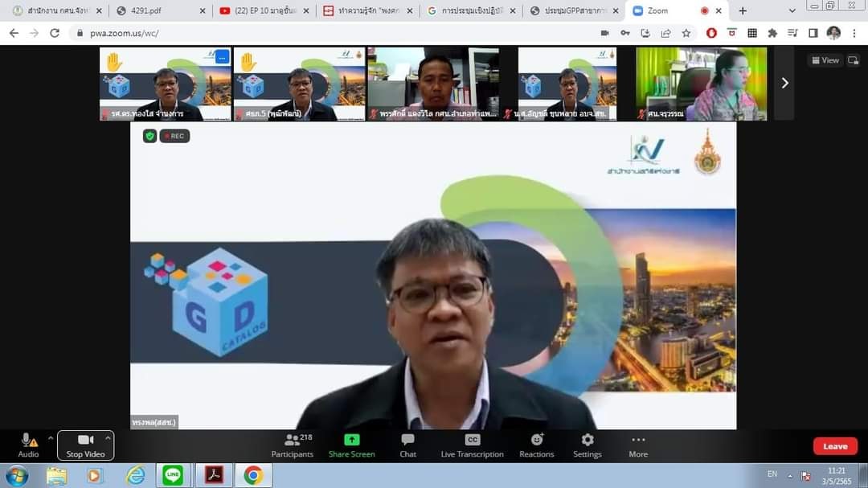Open the Chat panel
This screenshot has width=868, height=488.
[407, 445]
